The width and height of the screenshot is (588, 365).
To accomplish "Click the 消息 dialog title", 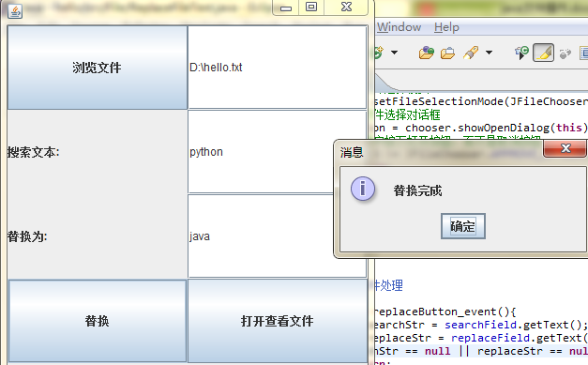I will coord(352,152).
